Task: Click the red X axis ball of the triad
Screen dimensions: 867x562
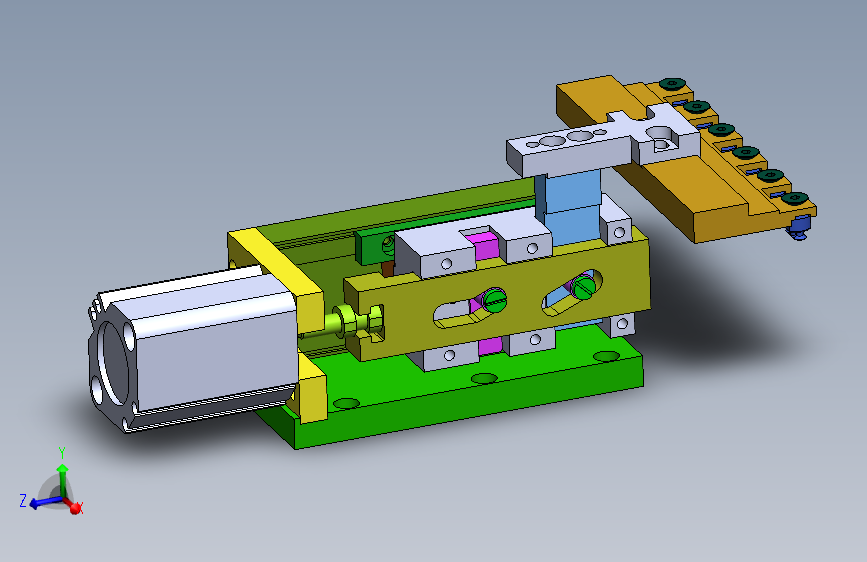Action: point(75,508)
